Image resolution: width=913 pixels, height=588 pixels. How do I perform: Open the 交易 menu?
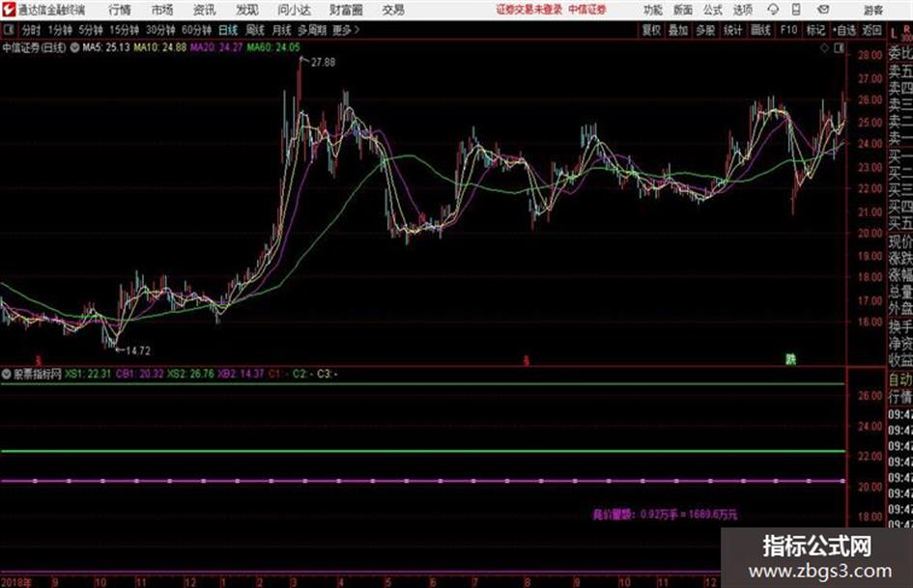[393, 10]
